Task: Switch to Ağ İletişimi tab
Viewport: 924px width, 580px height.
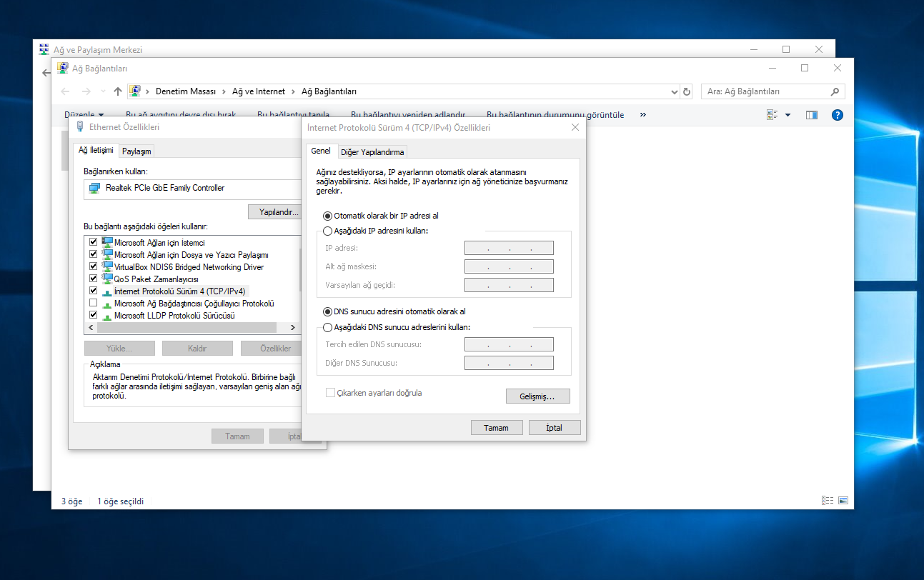Action: coord(96,150)
